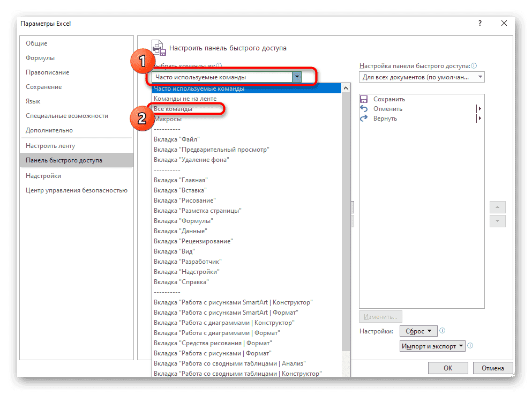Open the Сброс dropdown button
This screenshot has width=532, height=394.
[418, 331]
